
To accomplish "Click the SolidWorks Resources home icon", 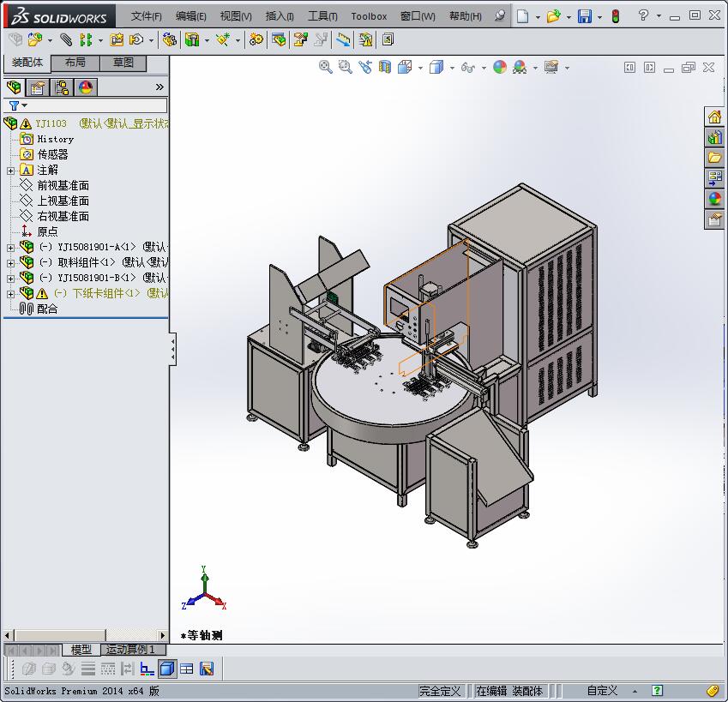I will [x=714, y=117].
